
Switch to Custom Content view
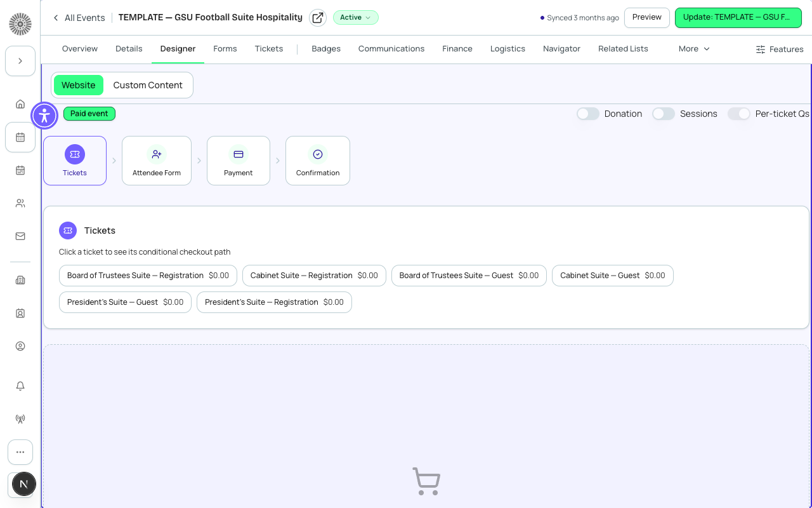click(x=148, y=85)
